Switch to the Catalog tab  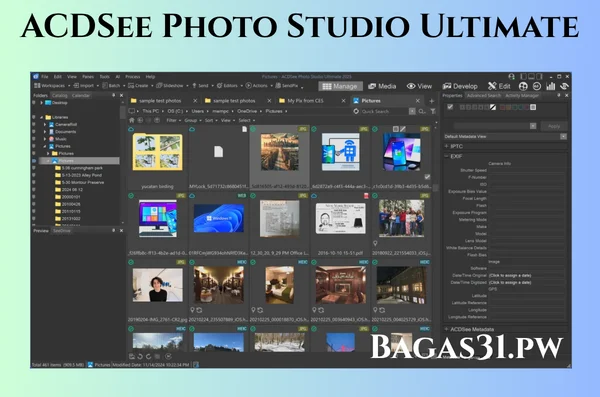(x=59, y=95)
